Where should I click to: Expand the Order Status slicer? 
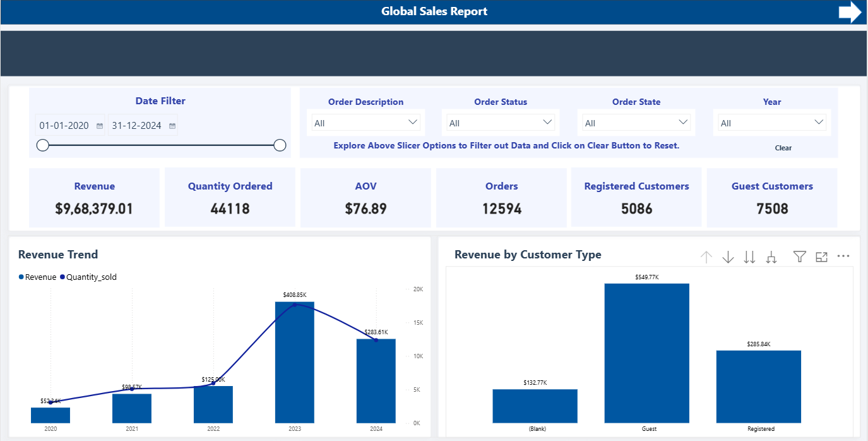[547, 122]
